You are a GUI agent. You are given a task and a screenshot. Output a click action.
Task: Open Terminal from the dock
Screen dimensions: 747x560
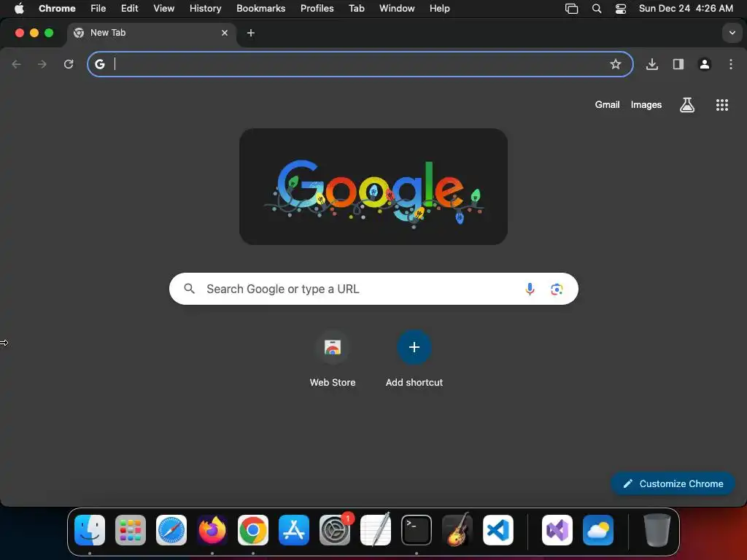tap(417, 530)
